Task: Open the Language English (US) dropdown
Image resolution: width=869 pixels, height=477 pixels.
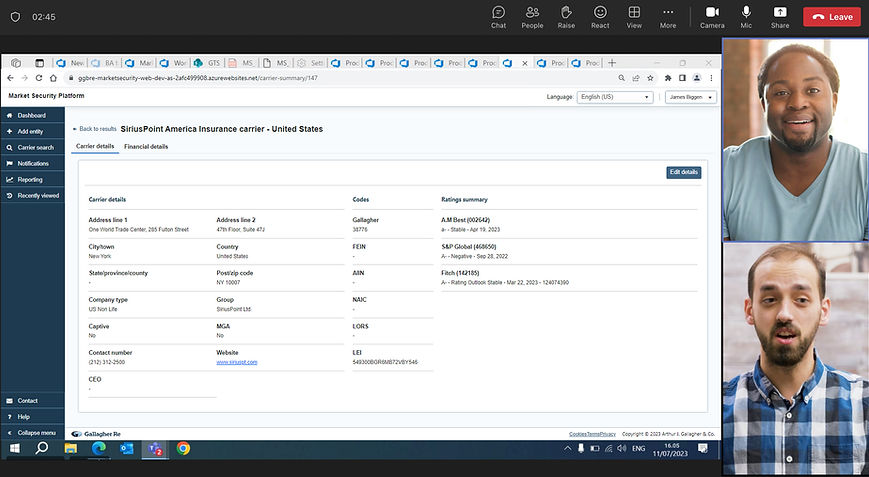Action: tap(615, 97)
